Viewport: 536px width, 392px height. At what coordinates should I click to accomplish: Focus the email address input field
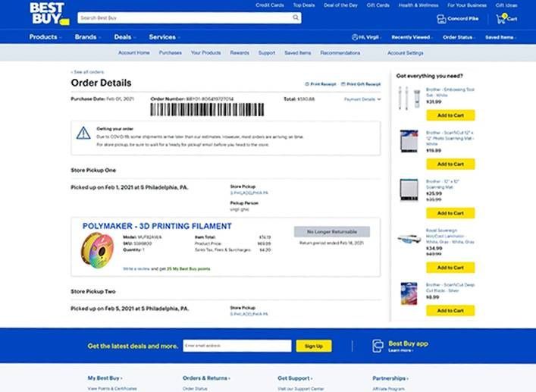coord(237,346)
